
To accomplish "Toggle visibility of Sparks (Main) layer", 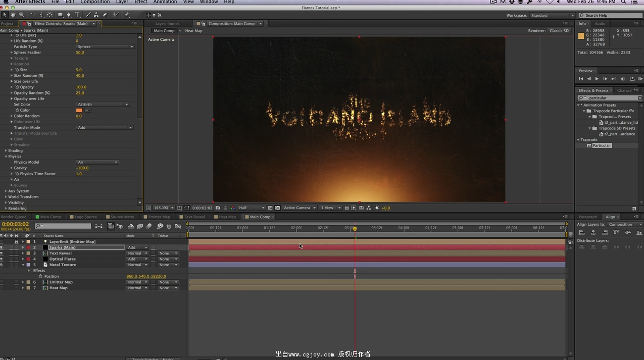I will coord(2,247).
